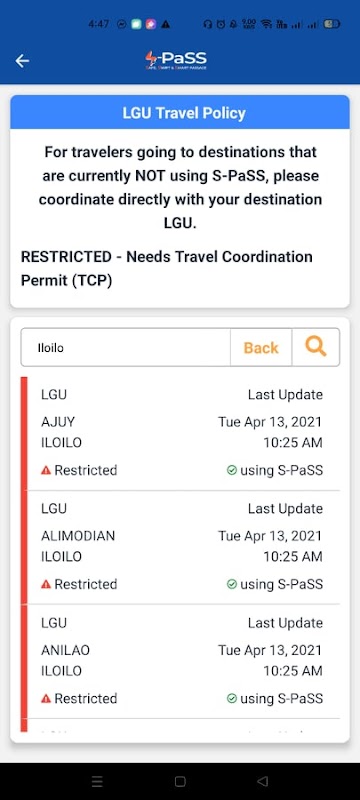Tap ALIMODIAN green using S-PaSS checkmark
Screen dimensions: 360x800
pos(232,584)
